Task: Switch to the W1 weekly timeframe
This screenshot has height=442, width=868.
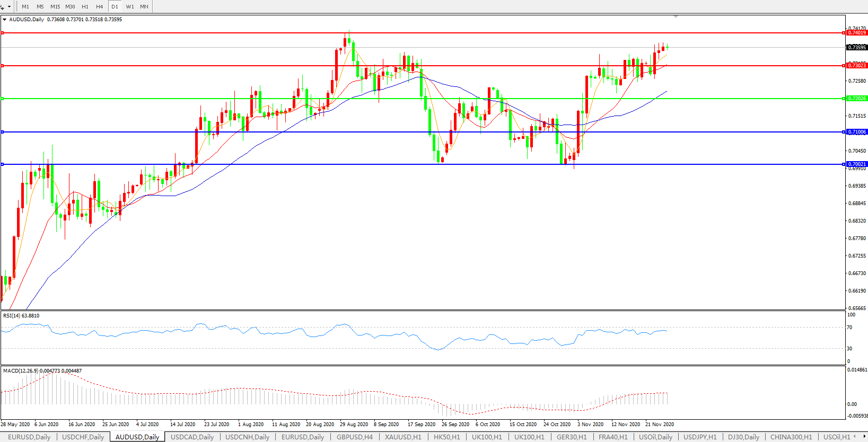Action: (130, 7)
